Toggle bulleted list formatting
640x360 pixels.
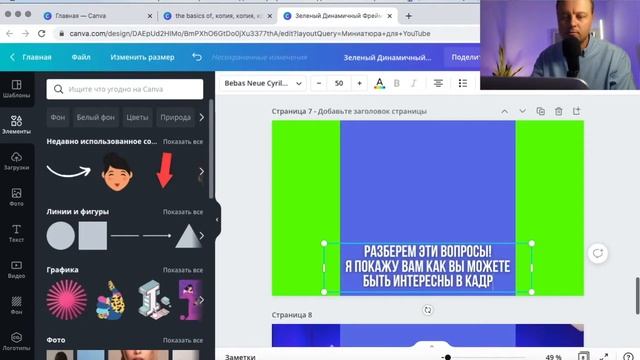click(x=462, y=83)
